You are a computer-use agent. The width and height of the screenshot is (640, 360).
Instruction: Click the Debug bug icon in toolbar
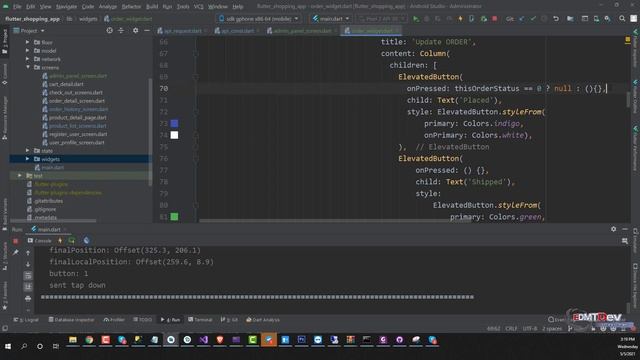pos(427,19)
